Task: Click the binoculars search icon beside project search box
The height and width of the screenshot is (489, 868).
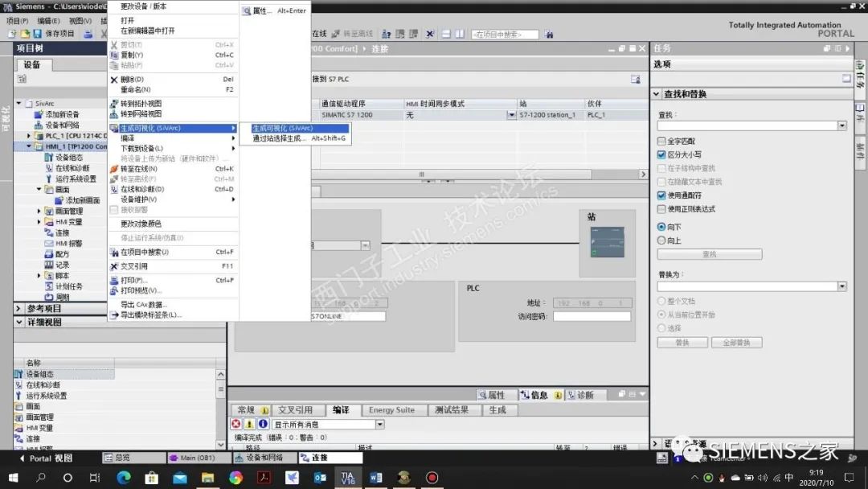Action: click(x=548, y=34)
